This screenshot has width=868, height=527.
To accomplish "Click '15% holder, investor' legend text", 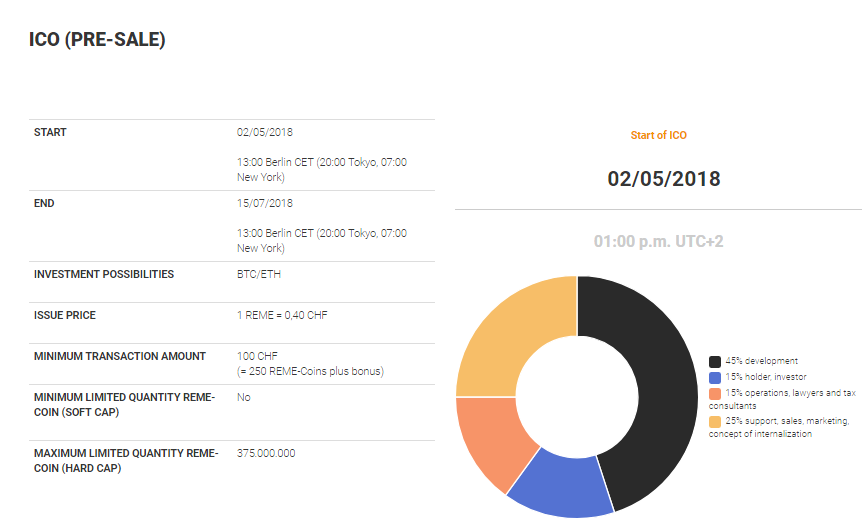I will coord(766,377).
